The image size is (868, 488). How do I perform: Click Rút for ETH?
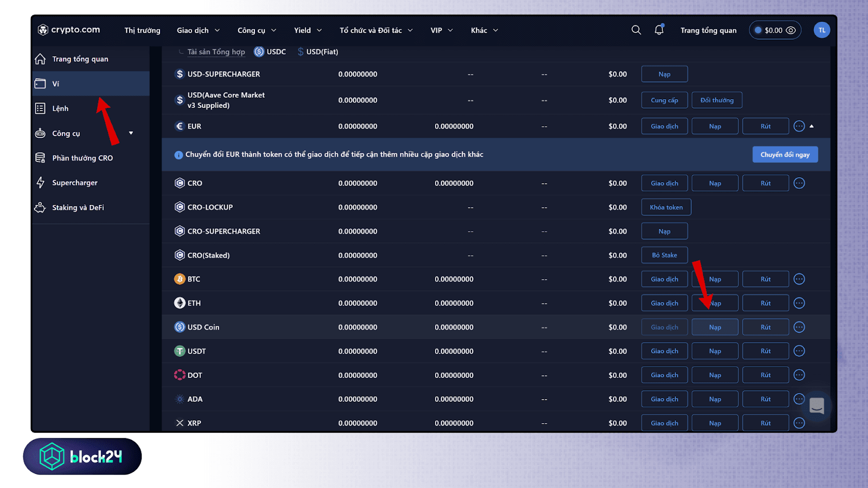click(765, 303)
